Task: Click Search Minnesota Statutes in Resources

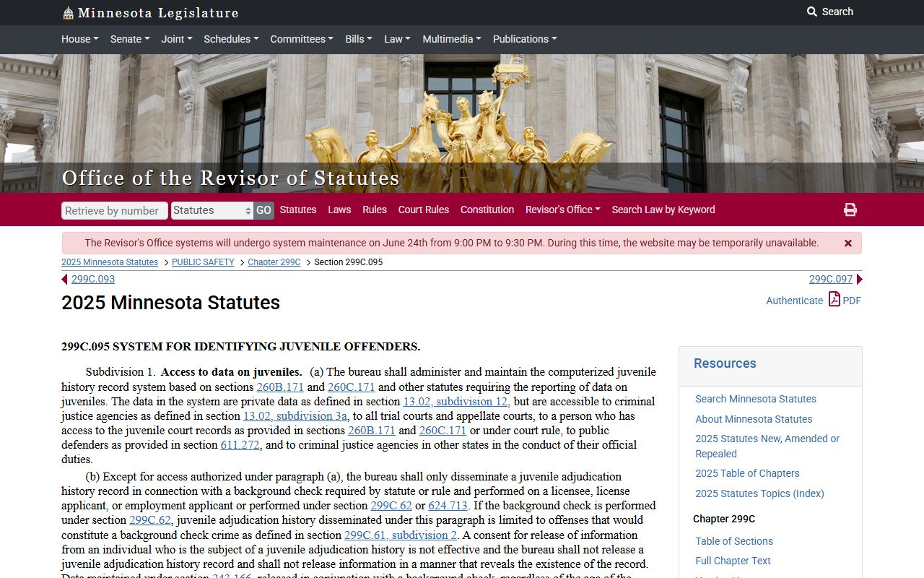Action: coord(756,399)
